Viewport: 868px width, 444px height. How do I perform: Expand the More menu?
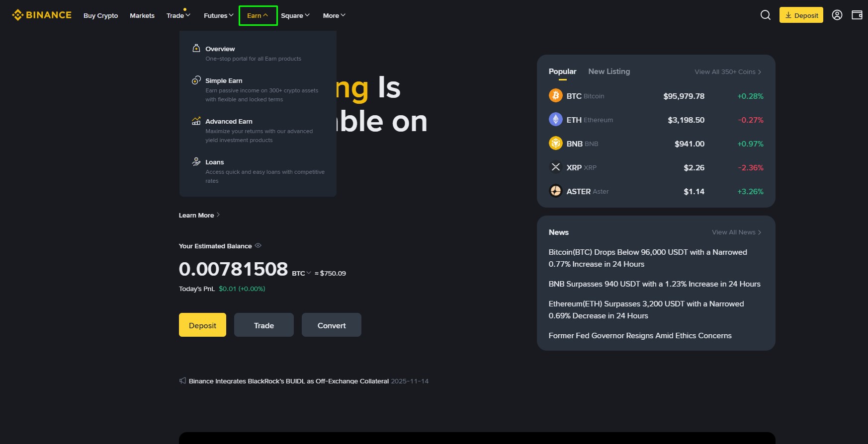pos(334,15)
